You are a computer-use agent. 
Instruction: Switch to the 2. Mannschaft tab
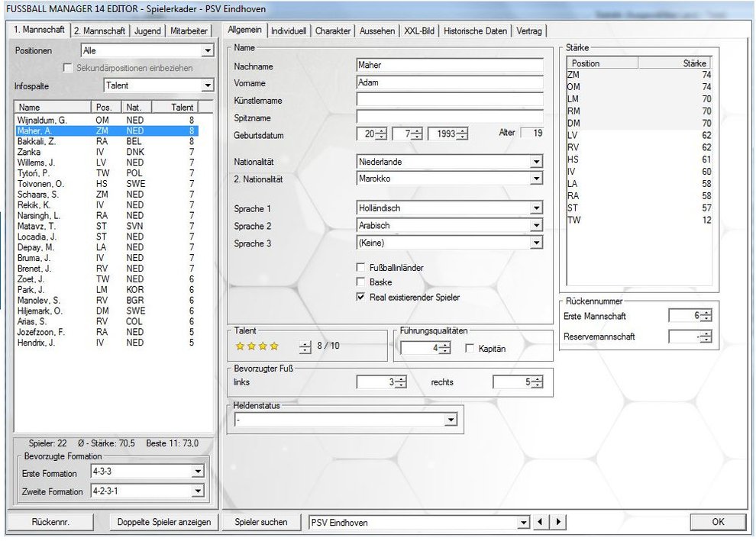coord(100,31)
